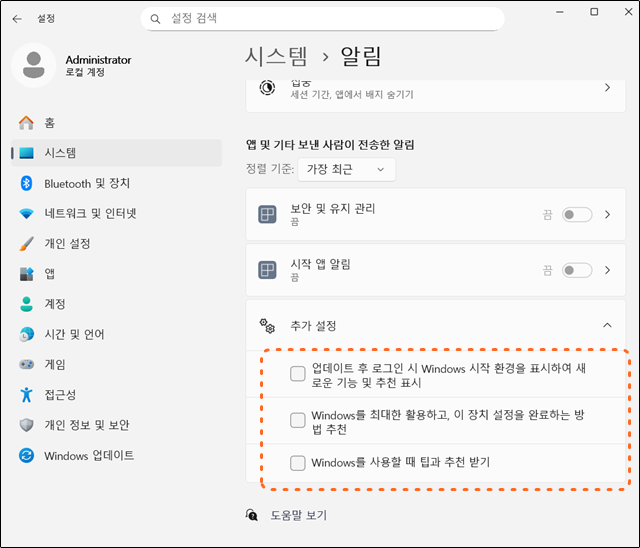Select 개인 설정 in sidebar
Viewport: 640px width, 548px height.
116,244
